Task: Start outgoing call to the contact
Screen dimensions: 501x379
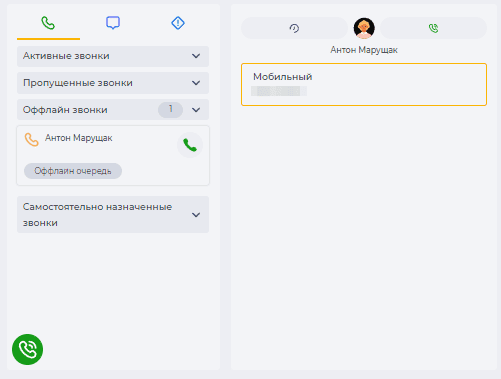Action: pyautogui.click(x=433, y=28)
